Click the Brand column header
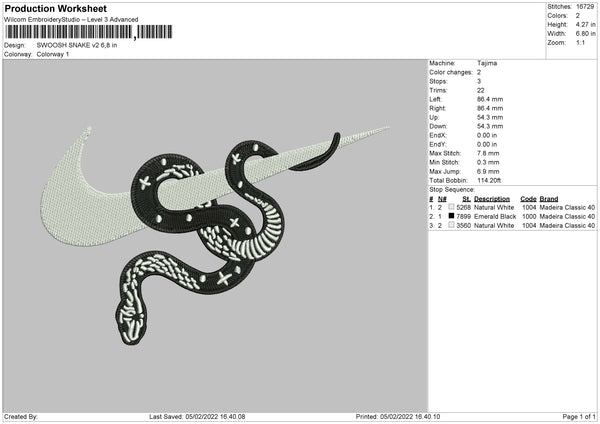 pos(549,199)
